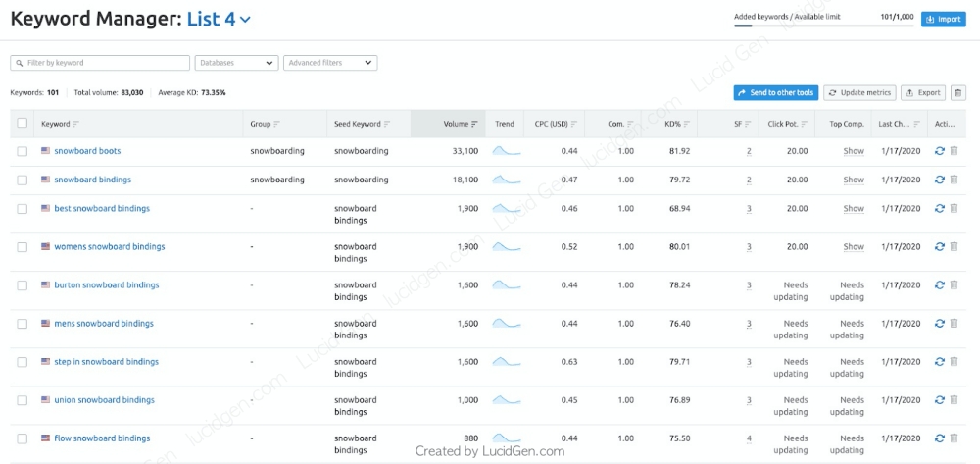The width and height of the screenshot is (980, 464).
Task: Click the Filter by keyword input field
Action: (x=100, y=63)
